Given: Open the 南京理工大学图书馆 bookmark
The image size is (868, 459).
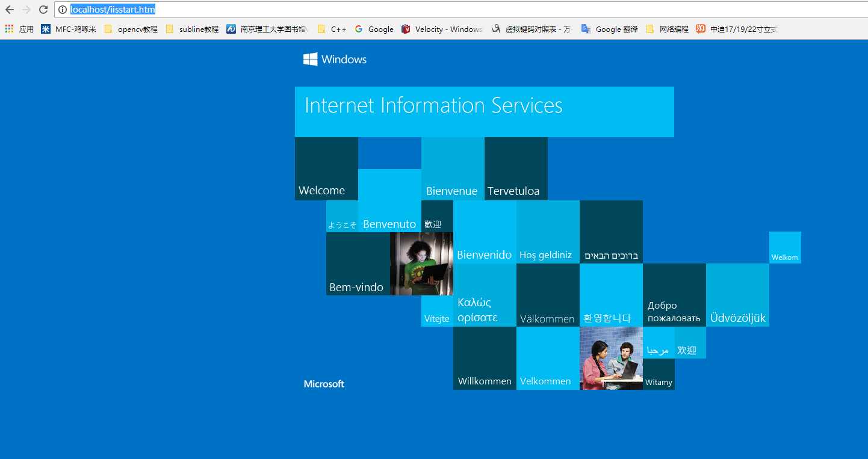Looking at the screenshot, I should point(268,29).
